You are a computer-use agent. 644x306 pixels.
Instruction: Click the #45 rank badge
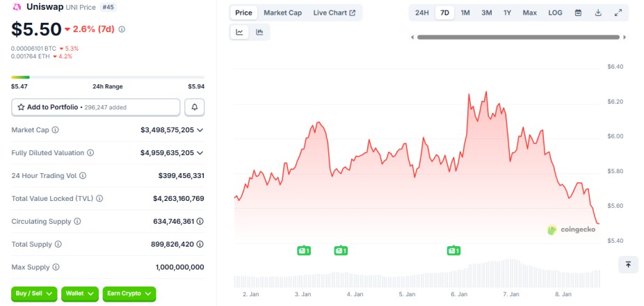[x=108, y=7]
